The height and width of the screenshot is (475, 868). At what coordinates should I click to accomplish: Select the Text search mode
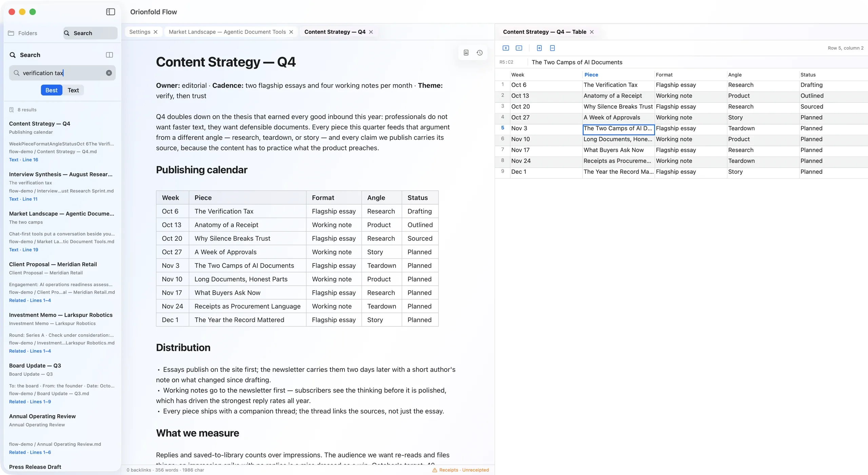tap(73, 90)
